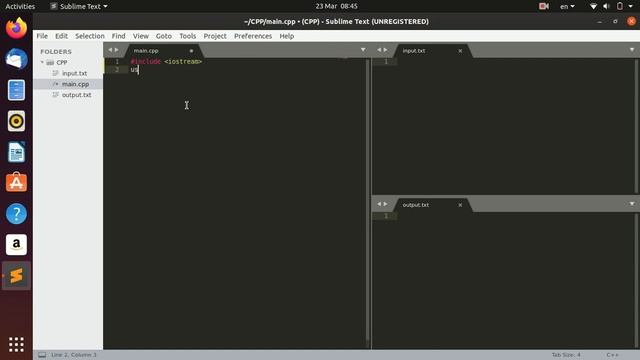Open the Project menu

[x=215, y=36]
